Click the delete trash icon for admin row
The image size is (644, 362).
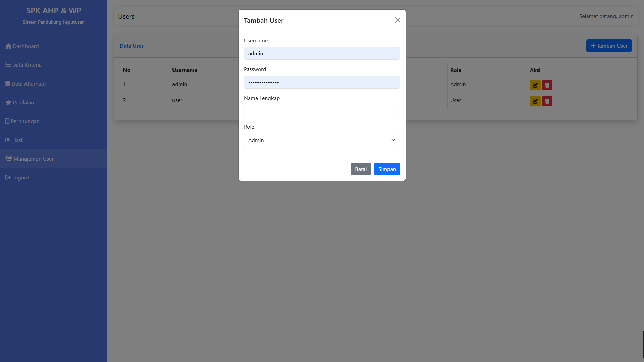point(547,85)
